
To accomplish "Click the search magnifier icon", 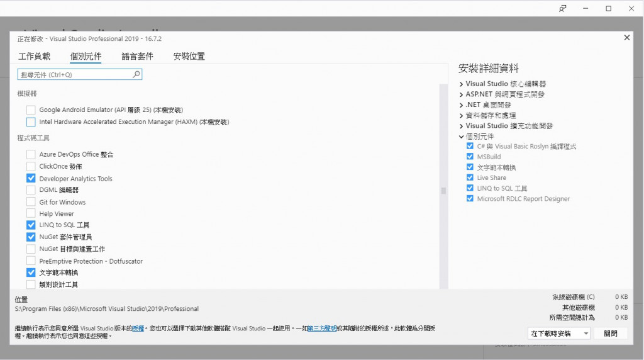I will coord(136,74).
